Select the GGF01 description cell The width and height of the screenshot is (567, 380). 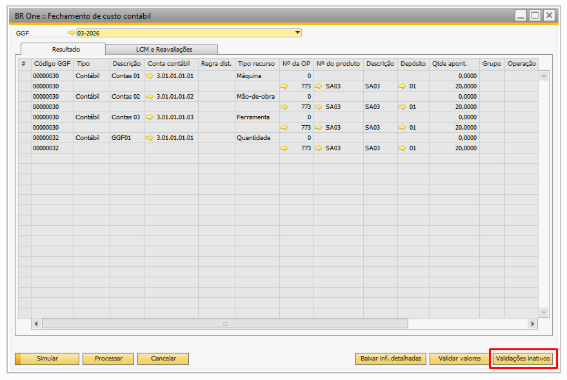pyautogui.click(x=127, y=138)
